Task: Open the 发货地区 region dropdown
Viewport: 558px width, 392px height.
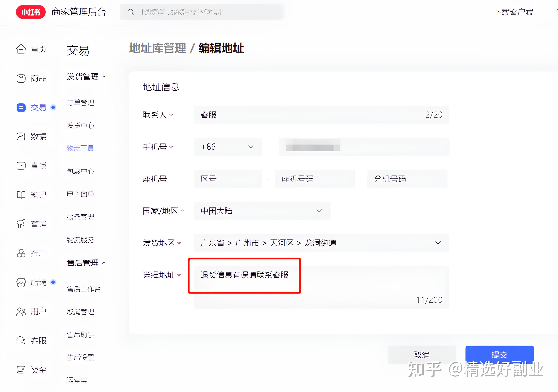Action: [321, 243]
